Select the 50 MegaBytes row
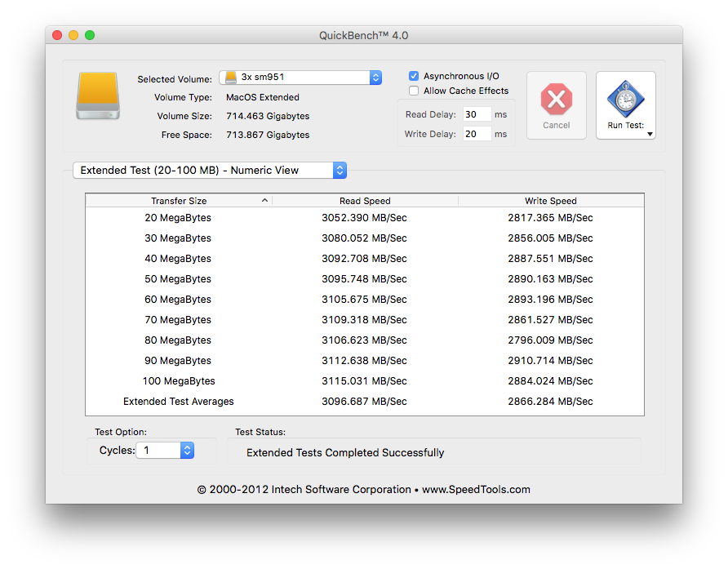The width and height of the screenshot is (728, 569). 365,278
